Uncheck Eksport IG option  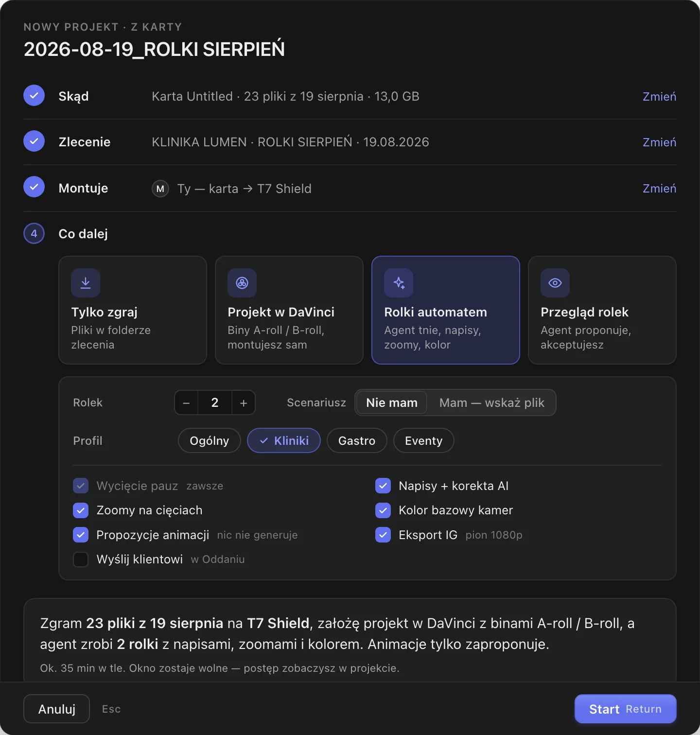(383, 535)
